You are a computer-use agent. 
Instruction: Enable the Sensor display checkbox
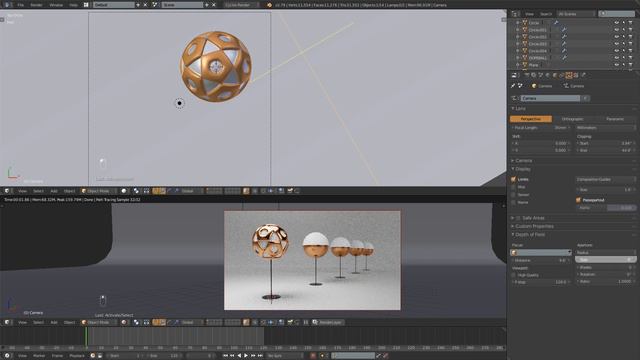(513, 195)
